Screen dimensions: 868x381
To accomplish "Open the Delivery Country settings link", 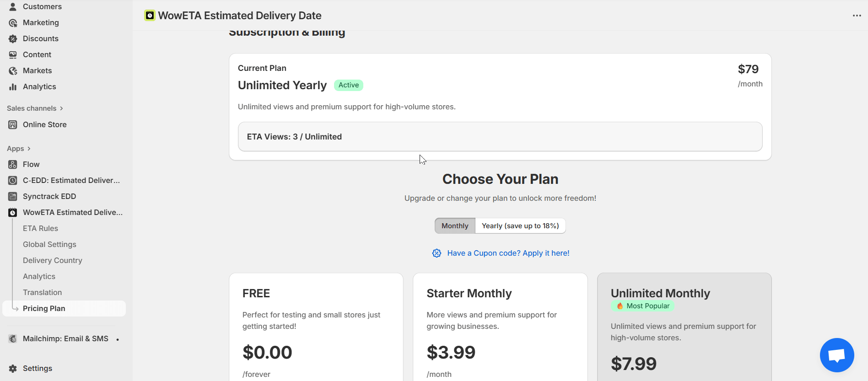I will 52,260.
